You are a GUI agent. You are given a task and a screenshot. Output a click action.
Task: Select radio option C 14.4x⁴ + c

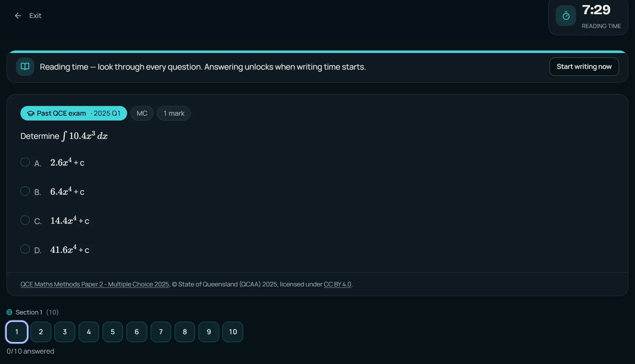click(25, 220)
